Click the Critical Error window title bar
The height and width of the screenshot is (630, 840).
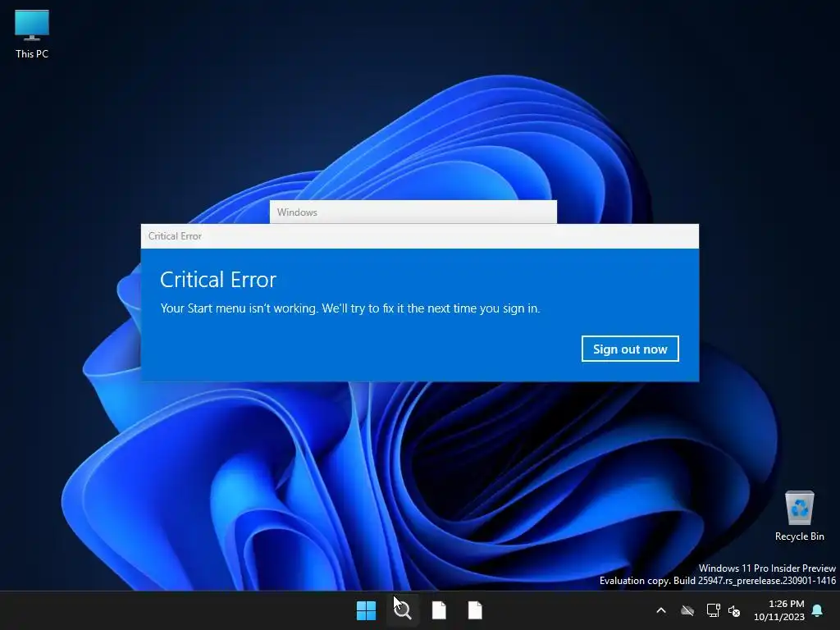[419, 236]
